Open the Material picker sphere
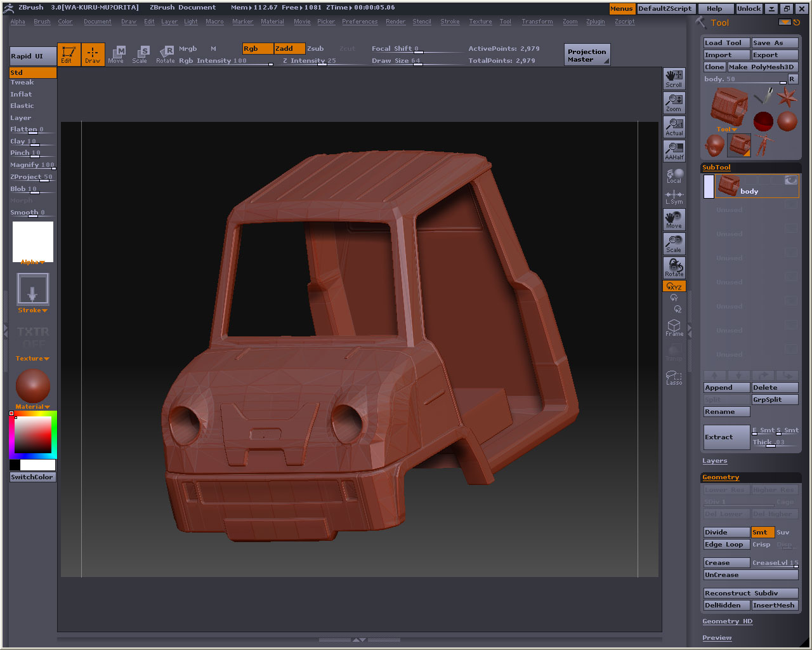Viewport: 812px width, 650px height. pos(32,386)
